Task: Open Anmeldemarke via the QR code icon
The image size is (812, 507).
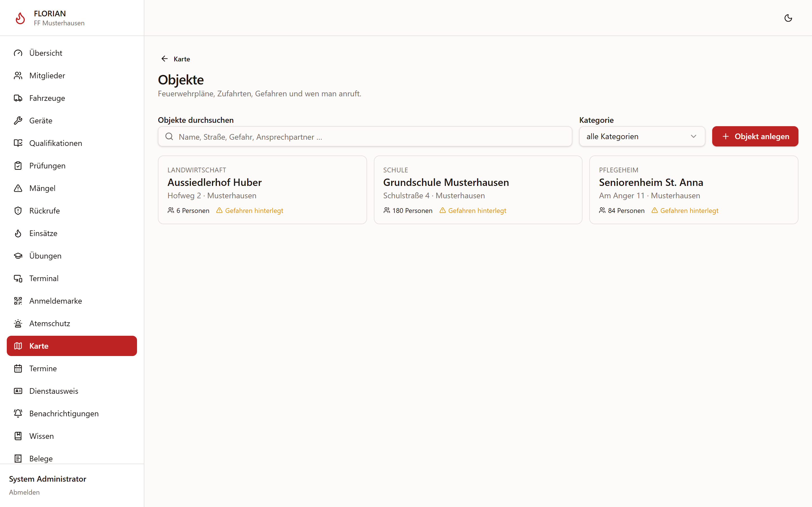Action: pyautogui.click(x=18, y=301)
